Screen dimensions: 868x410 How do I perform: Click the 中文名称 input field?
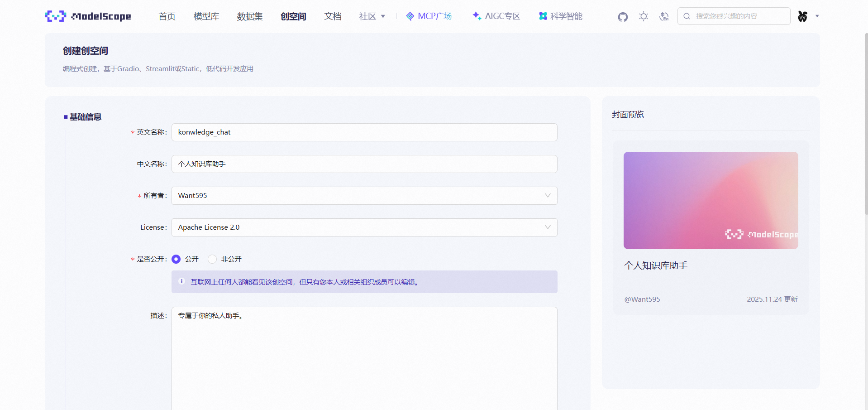point(364,164)
